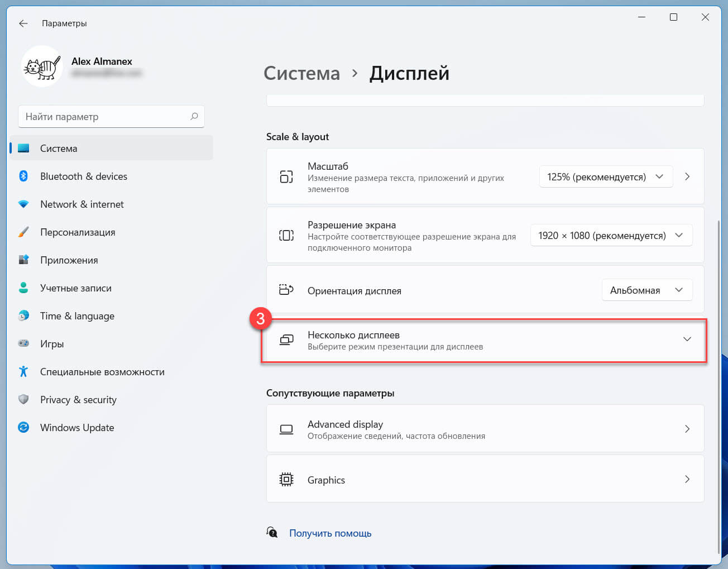The height and width of the screenshot is (569, 728).
Task: Open Advanced display via right chevron
Action: coord(687,429)
